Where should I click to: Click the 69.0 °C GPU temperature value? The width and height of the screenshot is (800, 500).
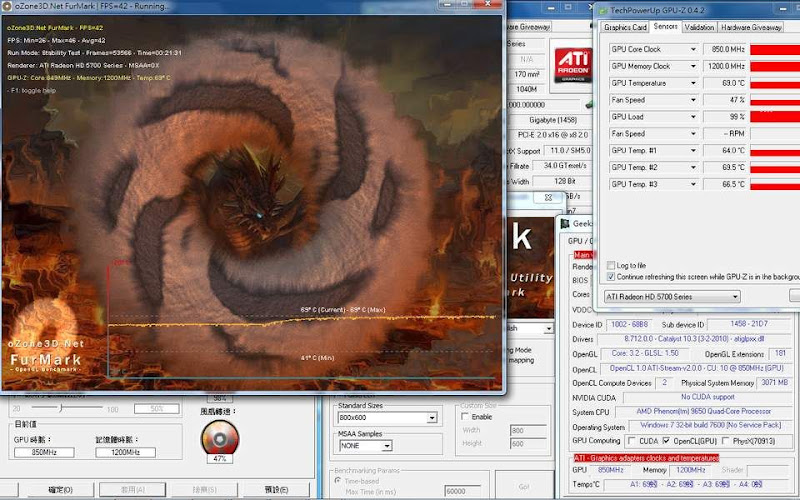pyautogui.click(x=726, y=83)
